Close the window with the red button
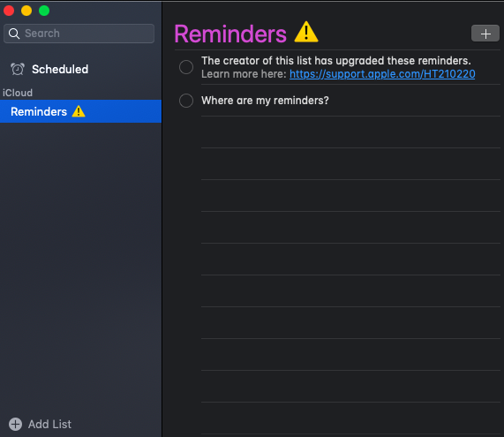 point(9,11)
